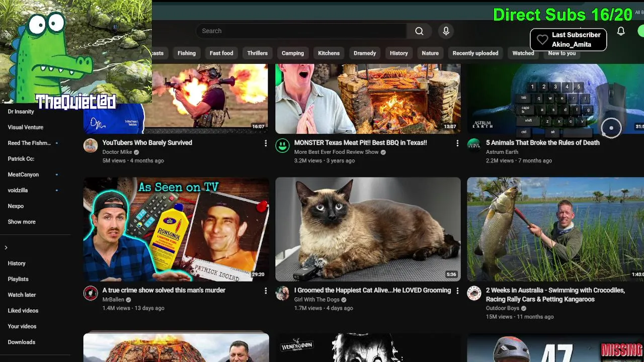Play the As Seen on TV thumbnail
The height and width of the screenshot is (362, 644).
[176, 229]
